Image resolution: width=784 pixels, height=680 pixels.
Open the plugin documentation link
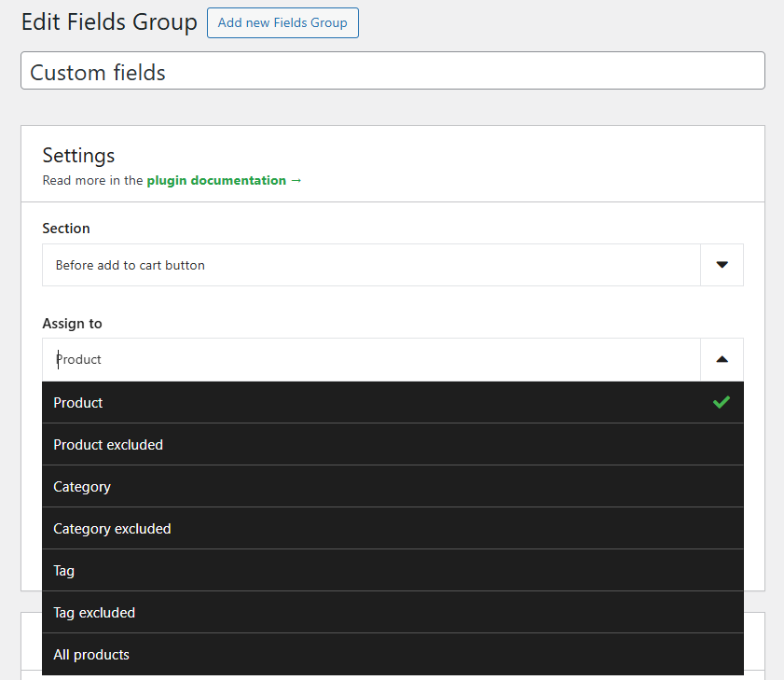click(216, 180)
